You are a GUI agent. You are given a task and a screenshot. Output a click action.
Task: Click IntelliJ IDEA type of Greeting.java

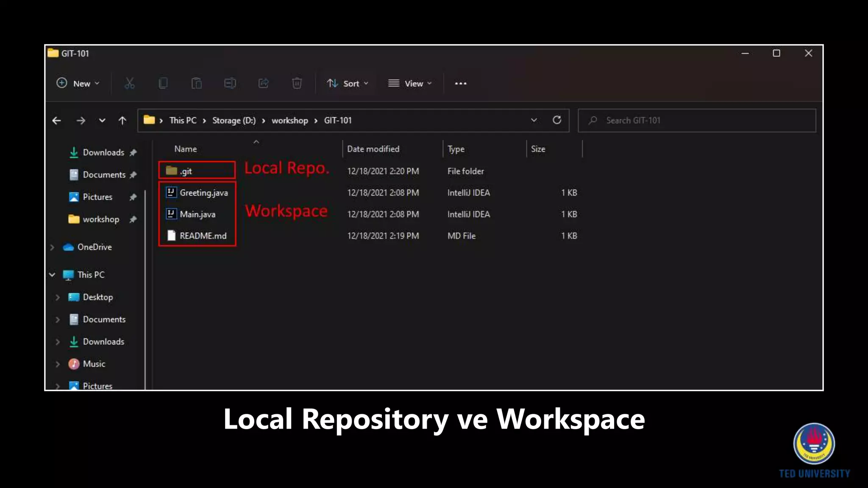click(468, 193)
